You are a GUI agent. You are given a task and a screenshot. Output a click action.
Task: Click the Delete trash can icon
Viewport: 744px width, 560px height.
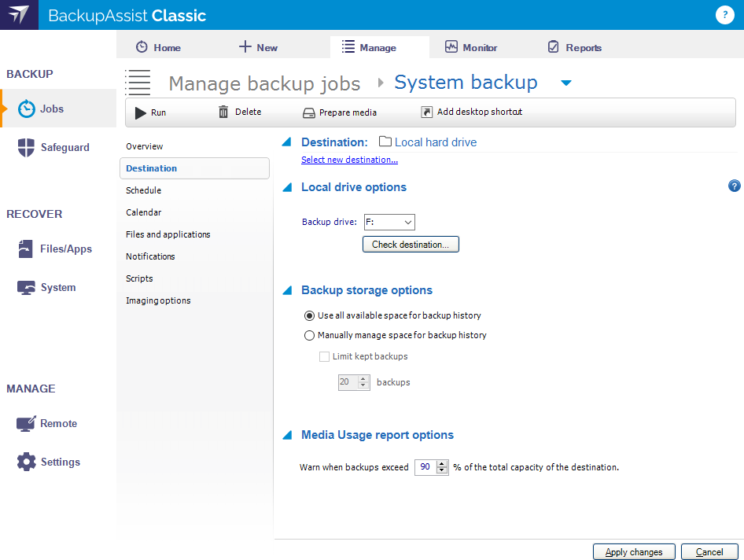(x=223, y=112)
